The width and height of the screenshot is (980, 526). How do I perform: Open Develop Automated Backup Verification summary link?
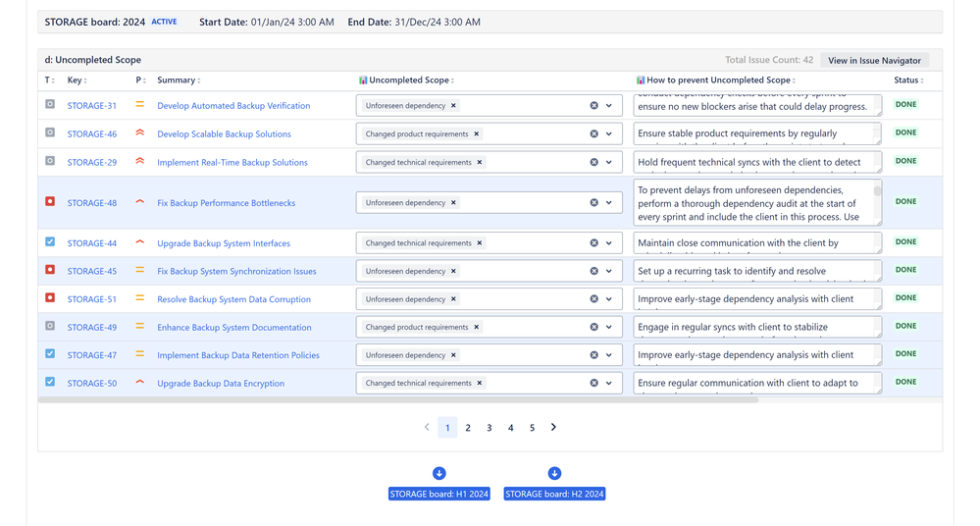[x=233, y=106]
